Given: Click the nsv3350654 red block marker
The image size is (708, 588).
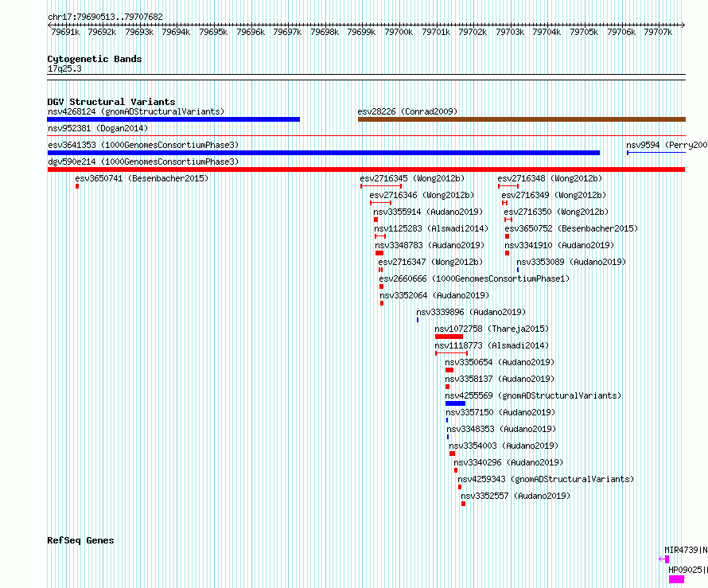Looking at the screenshot, I should tap(449, 370).
